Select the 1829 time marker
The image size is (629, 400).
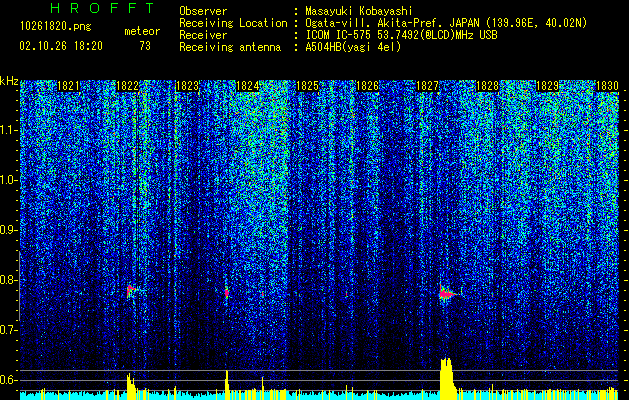547,86
